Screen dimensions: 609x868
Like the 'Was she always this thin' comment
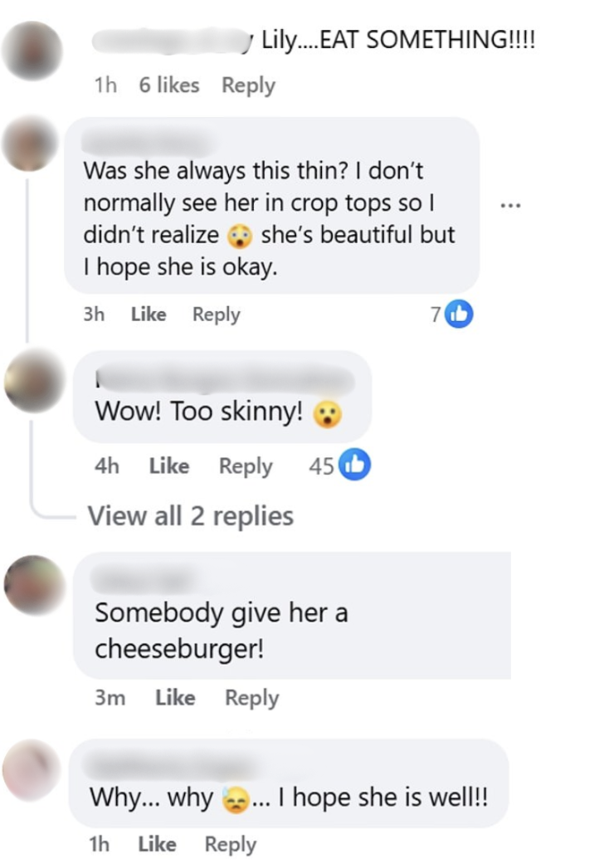(149, 315)
